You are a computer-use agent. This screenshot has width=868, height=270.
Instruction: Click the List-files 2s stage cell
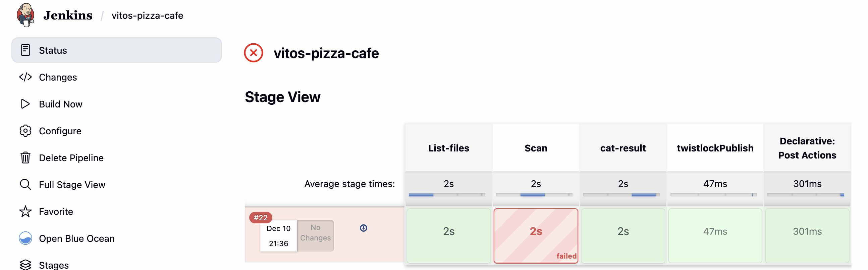pyautogui.click(x=448, y=235)
